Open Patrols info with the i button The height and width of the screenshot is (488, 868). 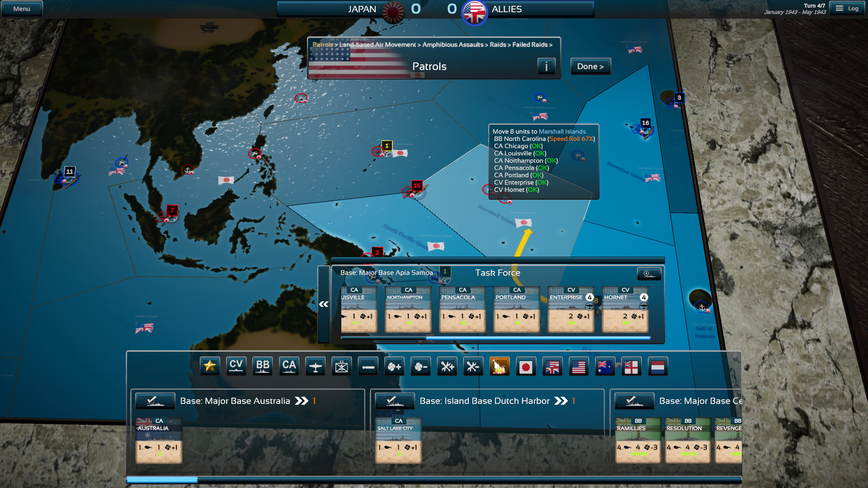[x=546, y=66]
